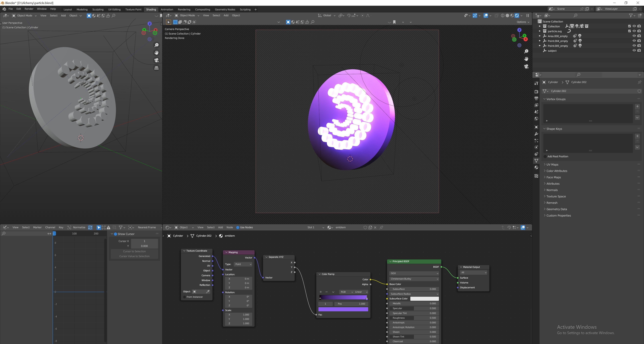
Task: Open the Render menu
Action: point(29,9)
